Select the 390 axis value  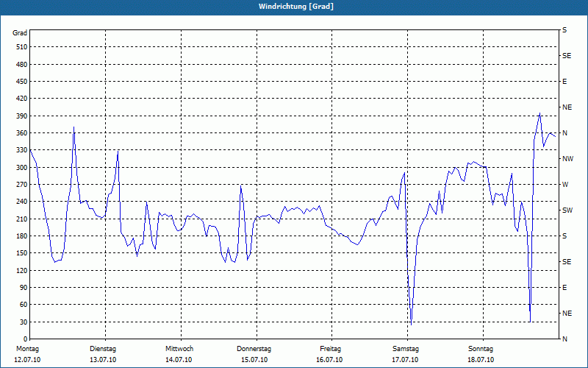tap(22, 116)
